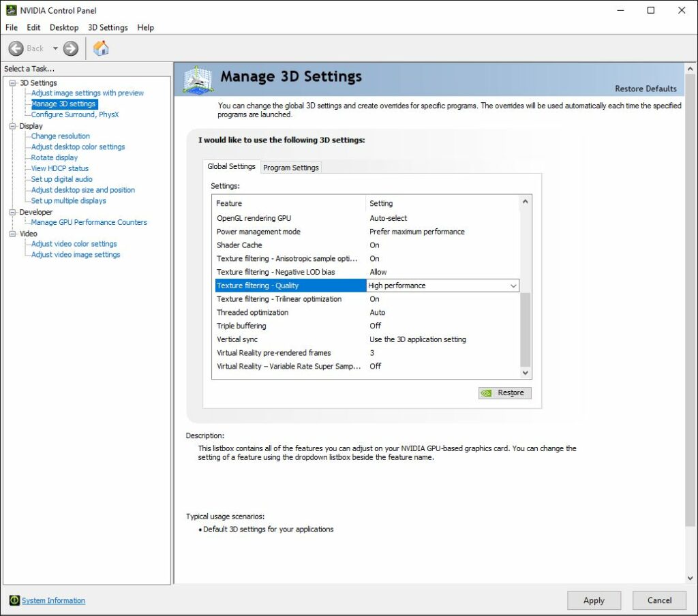Image resolution: width=698 pixels, height=616 pixels.
Task: Select Virtual Reality pre-rendered frames row
Action: [x=367, y=353]
